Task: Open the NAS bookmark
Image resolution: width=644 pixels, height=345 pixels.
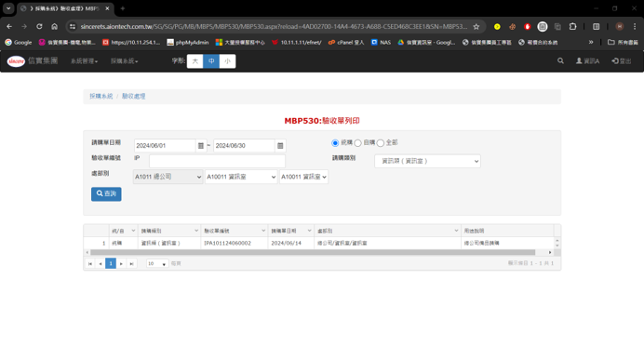Action: pyautogui.click(x=381, y=42)
